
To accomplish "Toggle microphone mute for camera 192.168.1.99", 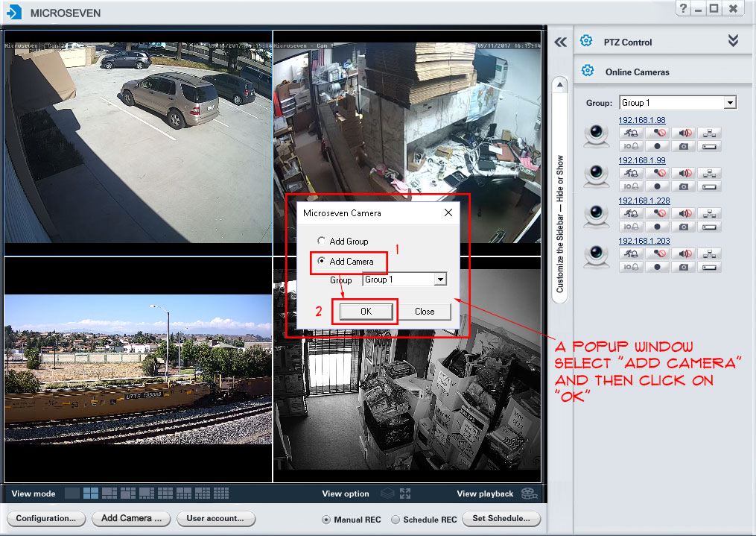I will [657, 173].
